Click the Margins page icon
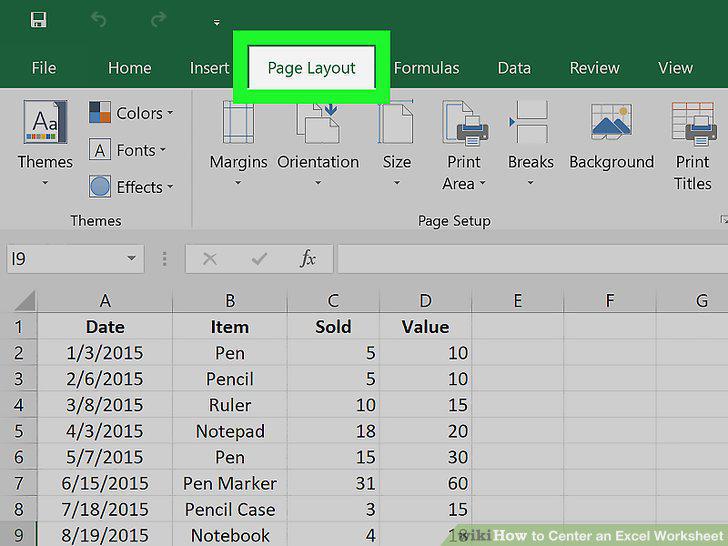Screen dimensions: 728x546 point(238,123)
